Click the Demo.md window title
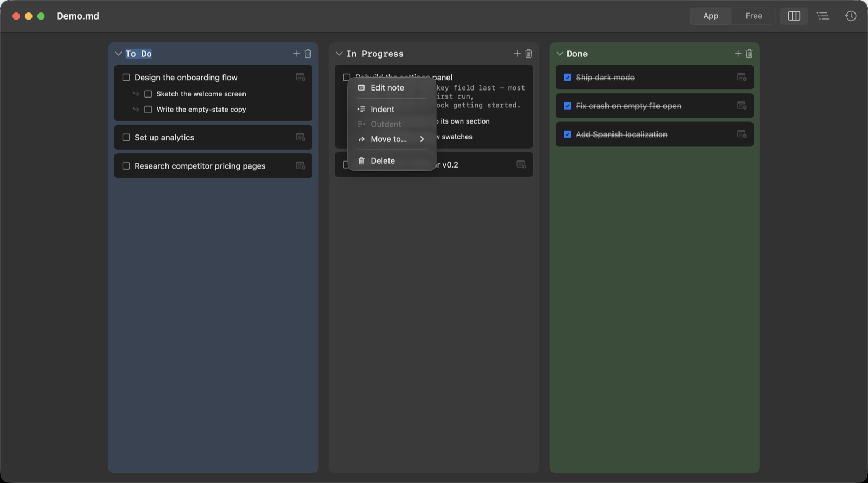868x483 pixels. click(78, 16)
